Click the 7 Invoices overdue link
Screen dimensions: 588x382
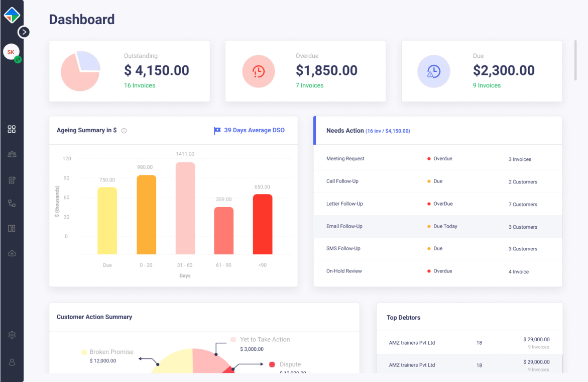point(309,85)
